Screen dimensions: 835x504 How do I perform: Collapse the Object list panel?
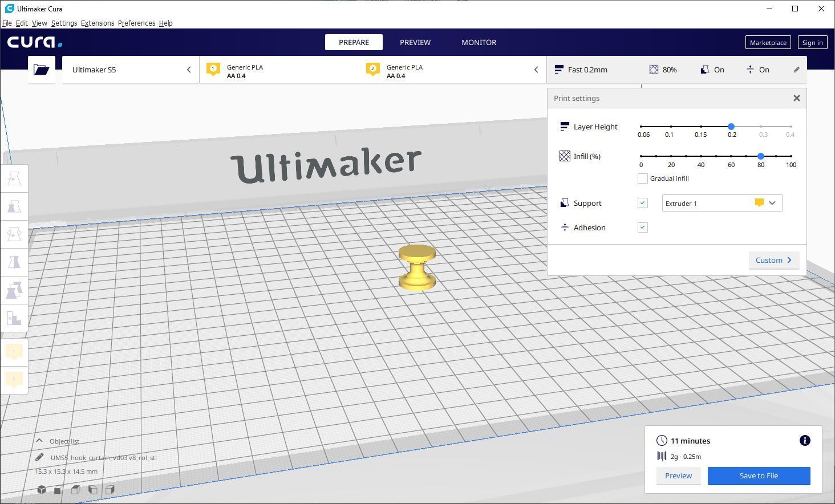(39, 441)
